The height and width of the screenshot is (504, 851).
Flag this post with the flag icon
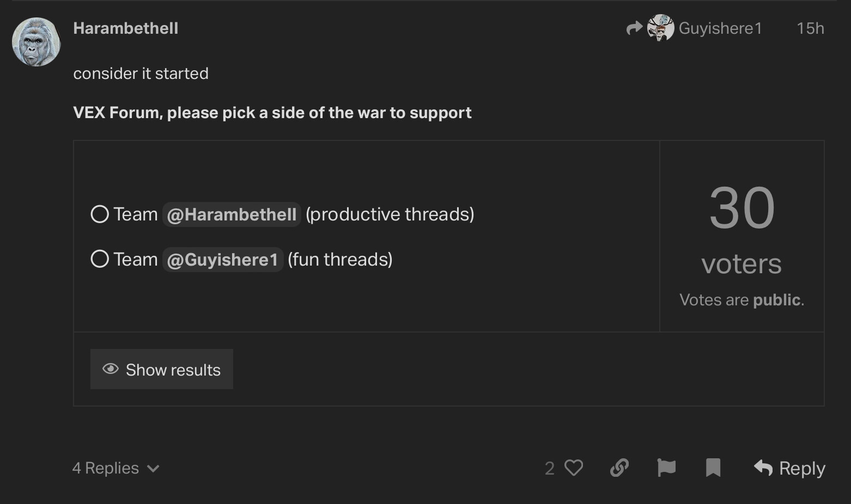coord(666,468)
